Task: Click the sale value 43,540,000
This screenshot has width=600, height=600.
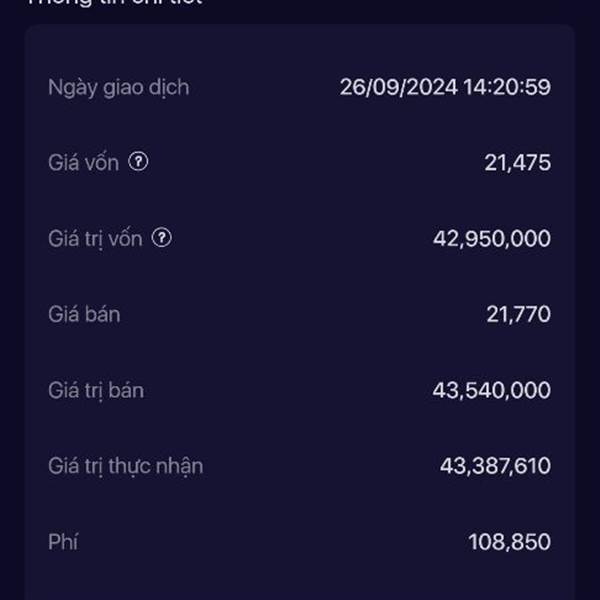Action: [x=492, y=390]
